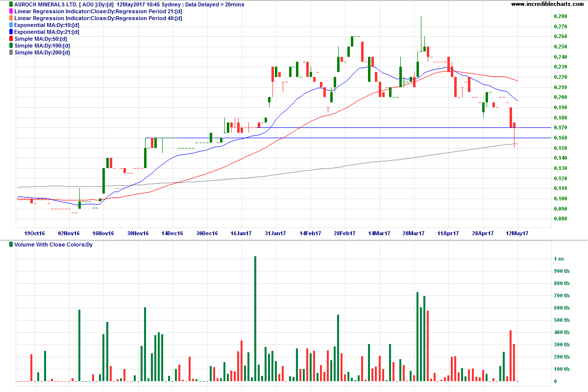Click the 30Nov16 date label
This screenshot has width=588, height=392.
138,233
